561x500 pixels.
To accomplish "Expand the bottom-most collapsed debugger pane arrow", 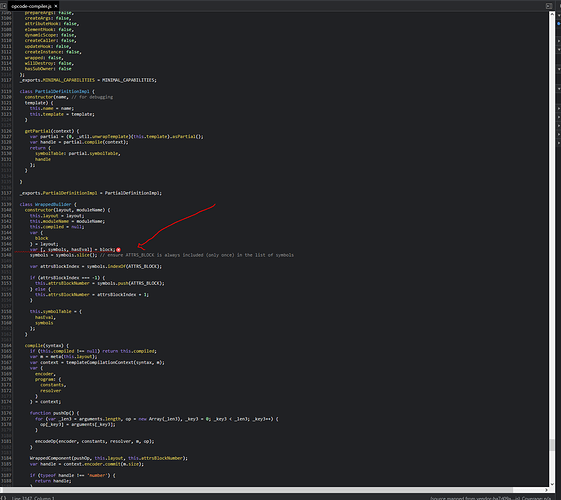I will (559, 143).
